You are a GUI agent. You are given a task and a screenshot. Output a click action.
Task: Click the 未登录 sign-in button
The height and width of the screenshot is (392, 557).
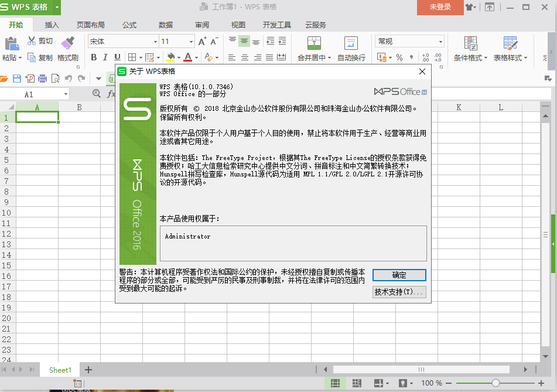[440, 7]
